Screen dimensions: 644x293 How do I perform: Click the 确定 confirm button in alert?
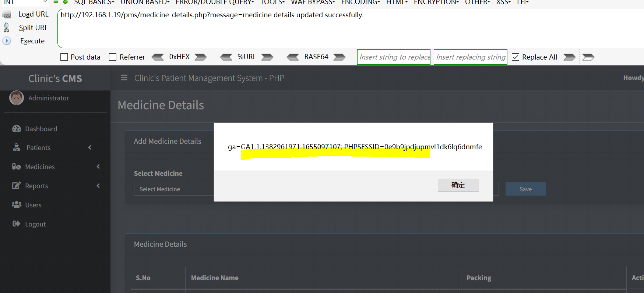tap(458, 185)
